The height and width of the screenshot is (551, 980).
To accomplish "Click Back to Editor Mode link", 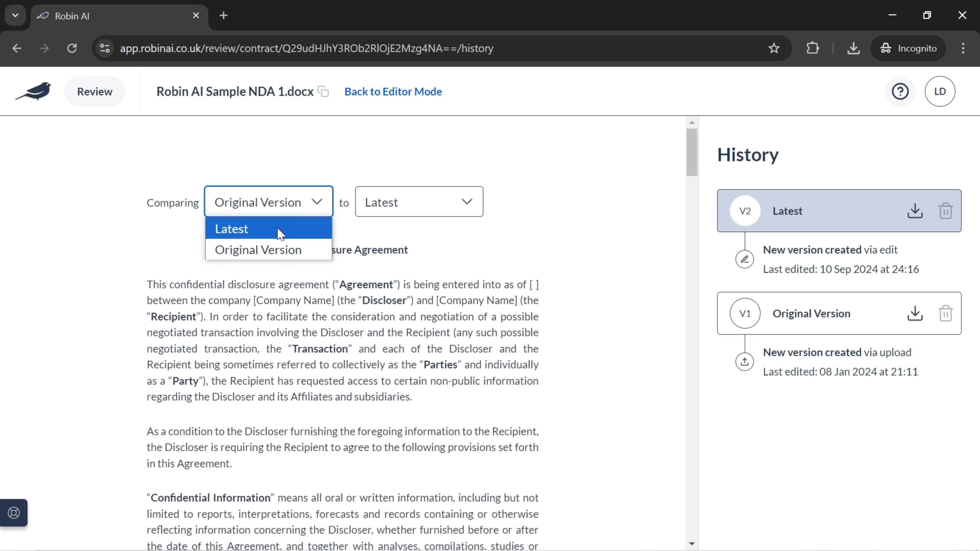I will (393, 92).
